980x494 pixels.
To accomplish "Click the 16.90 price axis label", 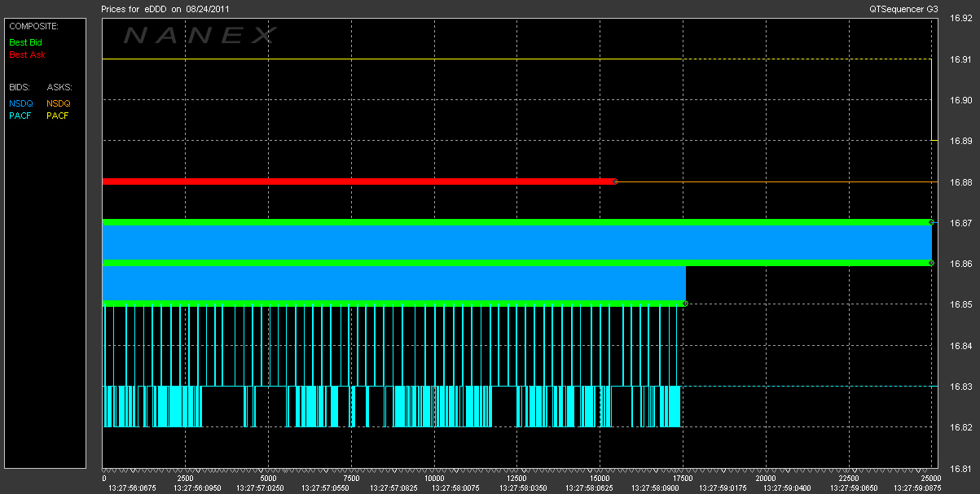I will point(960,100).
